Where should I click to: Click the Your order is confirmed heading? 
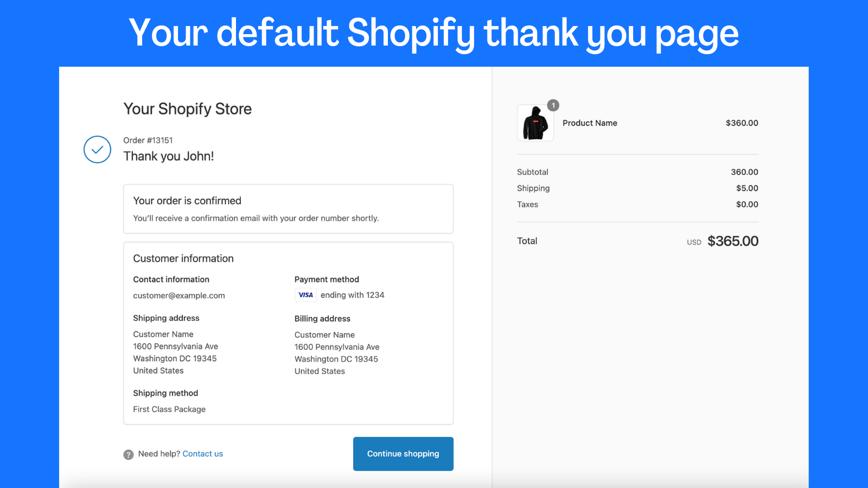click(187, 201)
